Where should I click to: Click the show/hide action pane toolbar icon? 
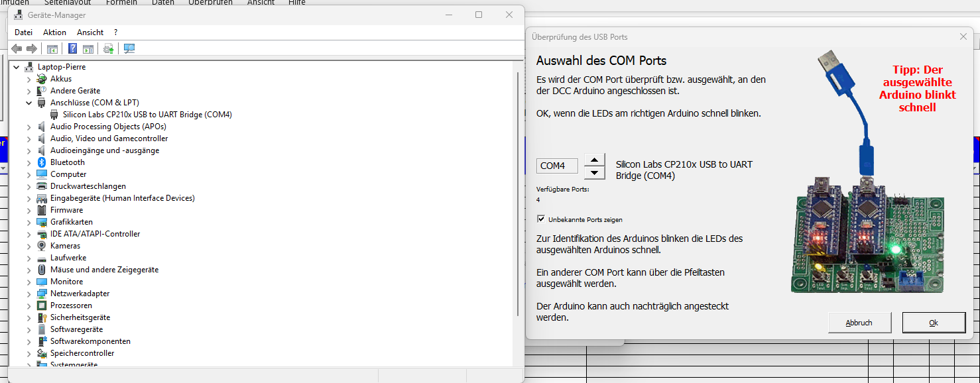coord(88,48)
